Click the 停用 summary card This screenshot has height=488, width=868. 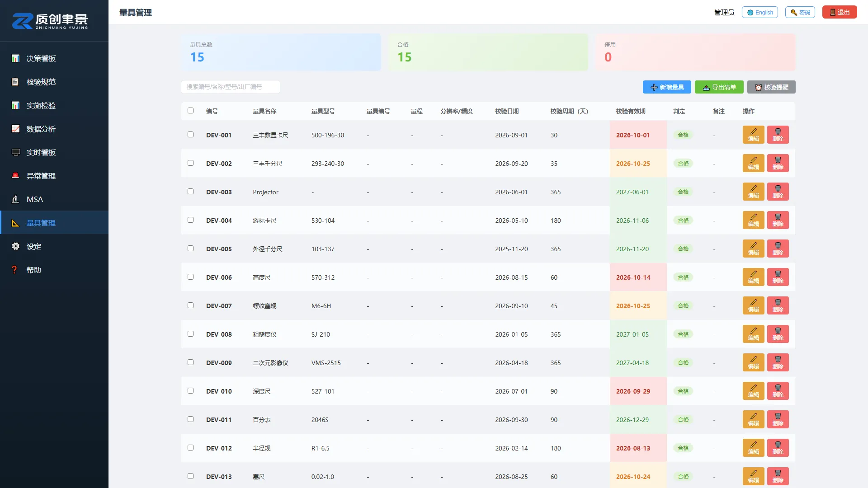(x=695, y=52)
